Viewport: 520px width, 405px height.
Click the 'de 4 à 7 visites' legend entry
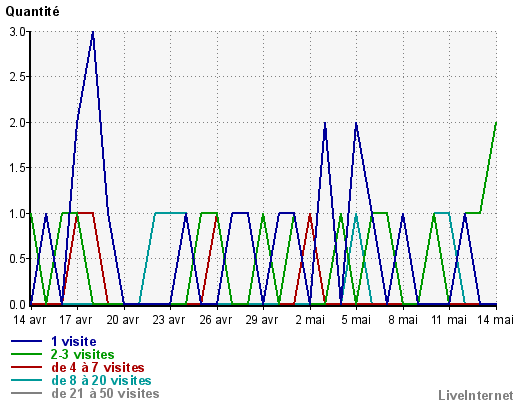[98, 368]
